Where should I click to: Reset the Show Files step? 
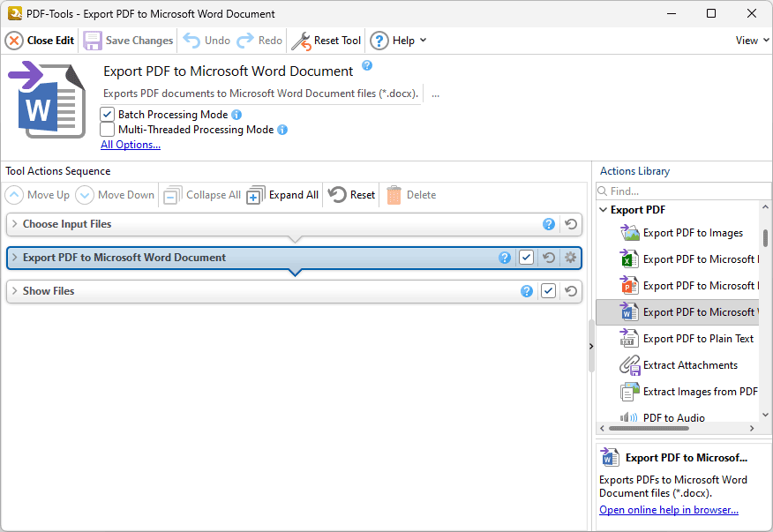571,291
